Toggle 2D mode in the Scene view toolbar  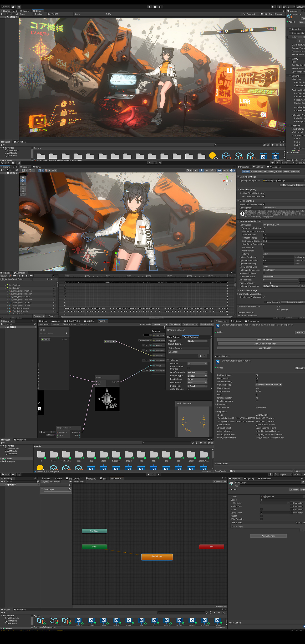[x=195, y=170]
